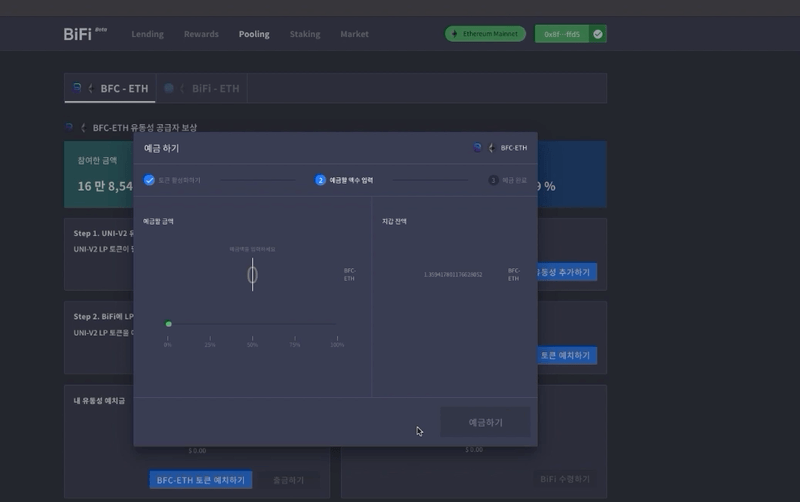
Task: Click the BiFi beta logo
Action: (x=85, y=34)
